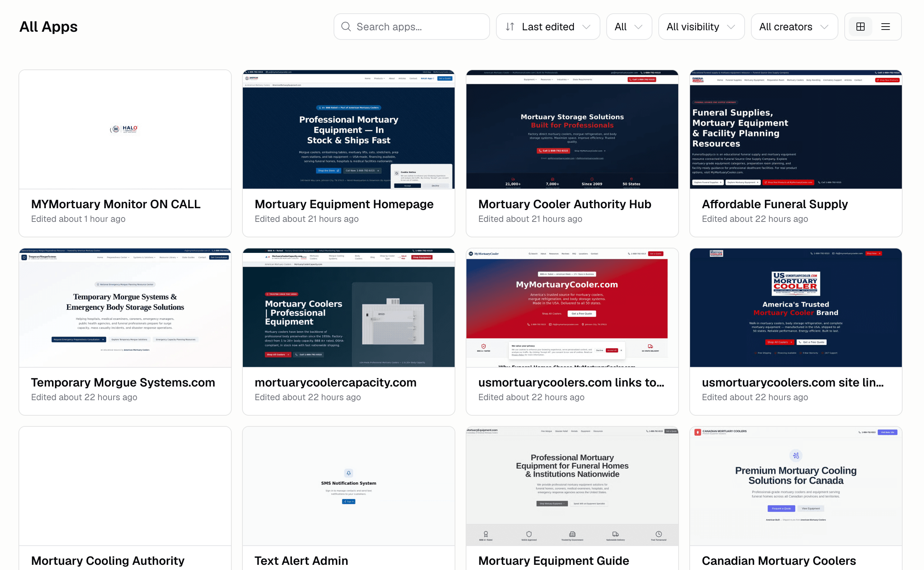Open the blank Mortuary Cooling Authority preview

125,486
